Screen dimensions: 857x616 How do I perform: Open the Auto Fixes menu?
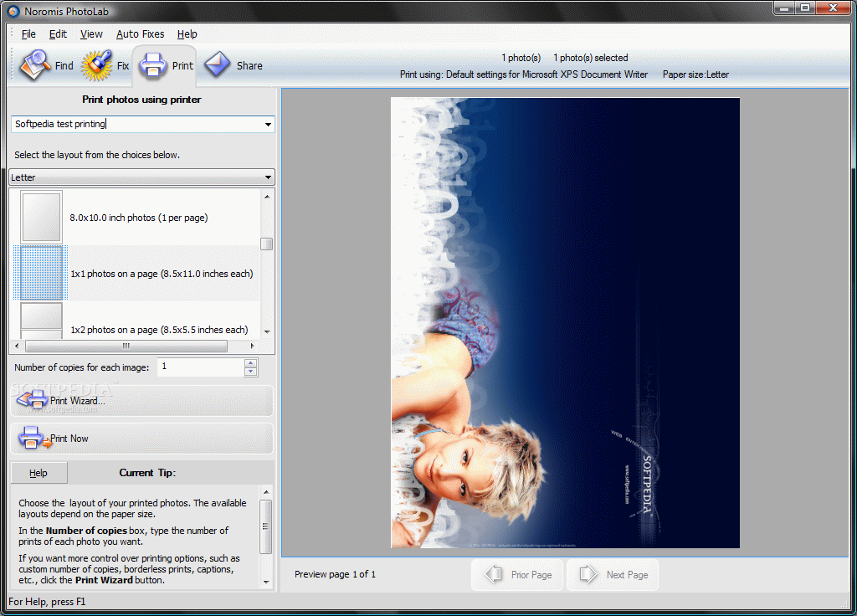[x=140, y=33]
